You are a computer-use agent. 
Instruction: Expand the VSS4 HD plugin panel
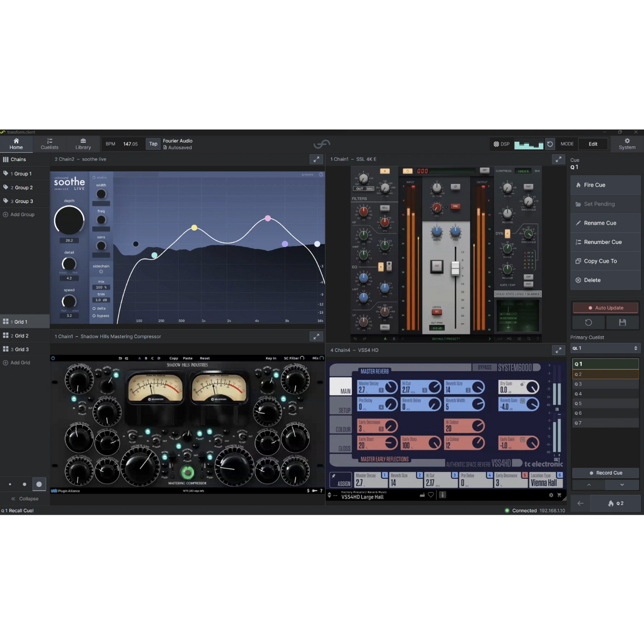(x=559, y=350)
